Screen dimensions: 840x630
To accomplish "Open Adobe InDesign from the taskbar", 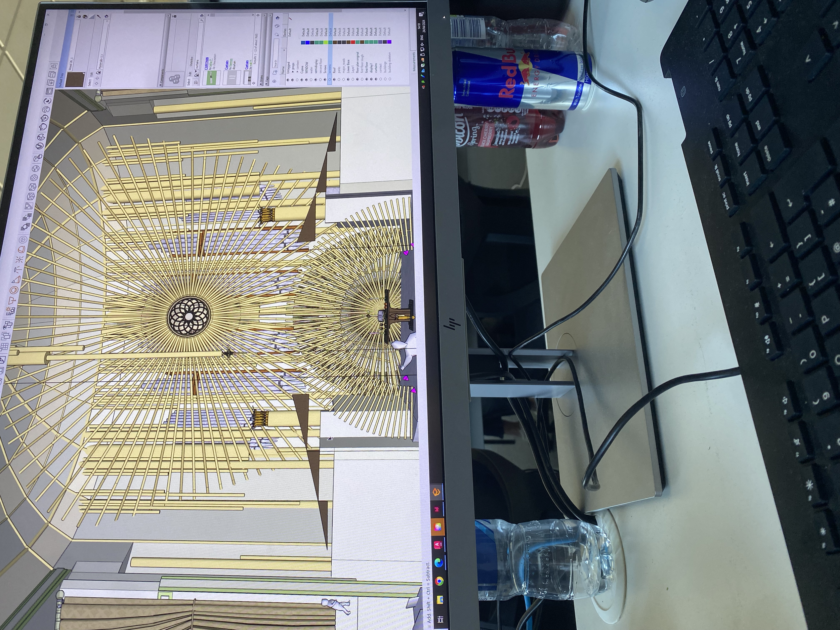I will click(437, 509).
